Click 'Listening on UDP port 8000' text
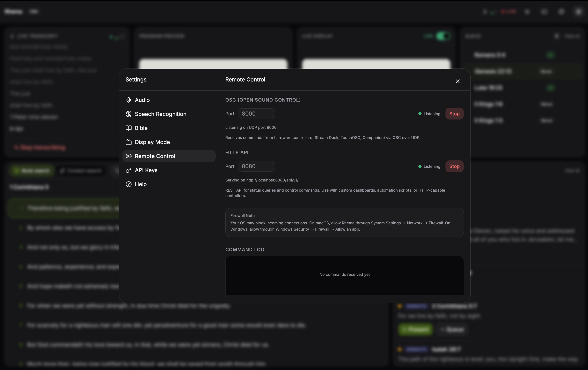This screenshot has width=588, height=370. pos(251,127)
